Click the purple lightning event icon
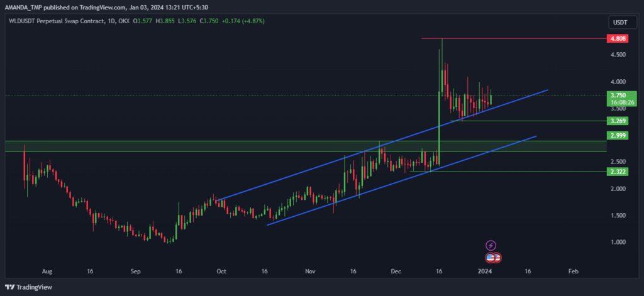Screen dimensions: 644x296 [x=491, y=246]
